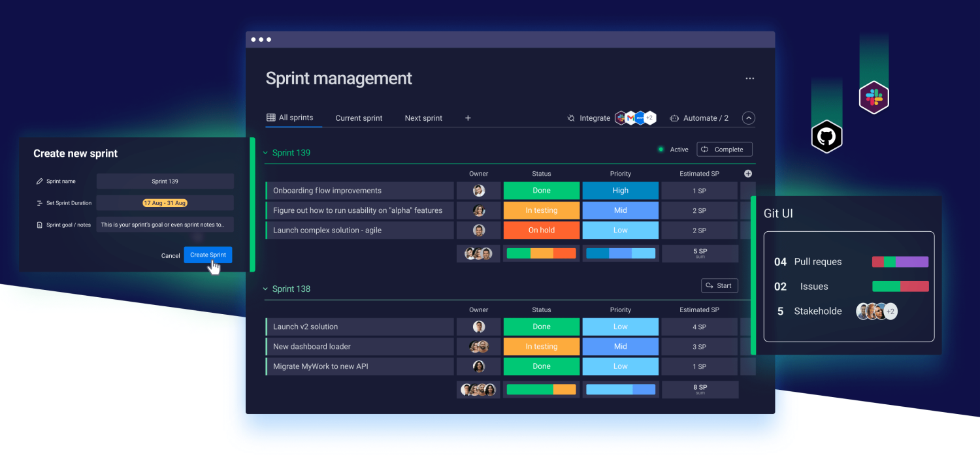This screenshot has height=463, width=980.
Task: Click the green Active status indicator
Action: [x=661, y=150]
